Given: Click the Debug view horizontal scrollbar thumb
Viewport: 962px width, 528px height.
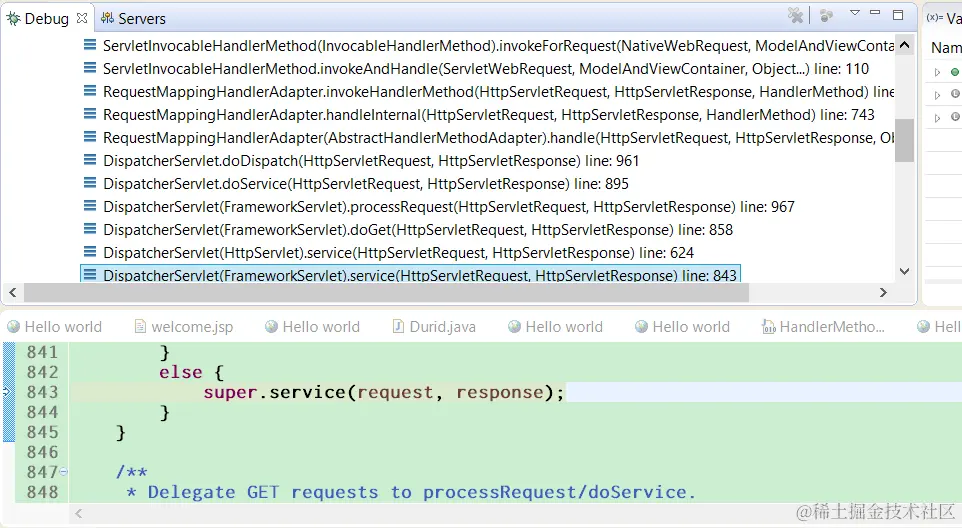Looking at the screenshot, I should pos(387,293).
